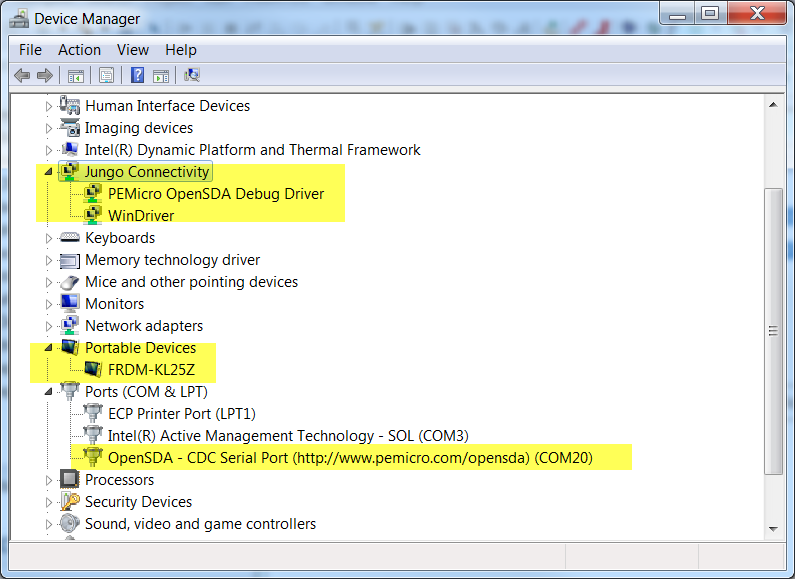Image resolution: width=795 pixels, height=579 pixels.
Task: Select Intel(R) Active Management Technology SOL (COM3)
Action: [288, 436]
